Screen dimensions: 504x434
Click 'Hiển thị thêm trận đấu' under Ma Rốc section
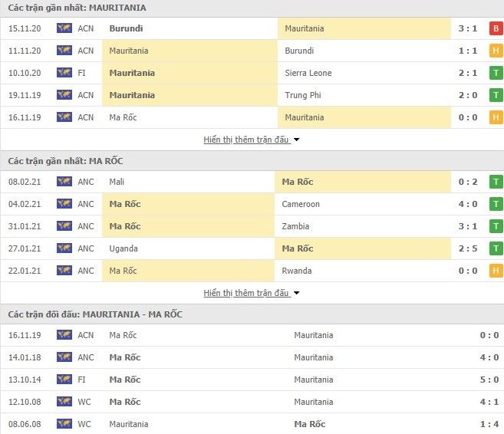(x=246, y=294)
